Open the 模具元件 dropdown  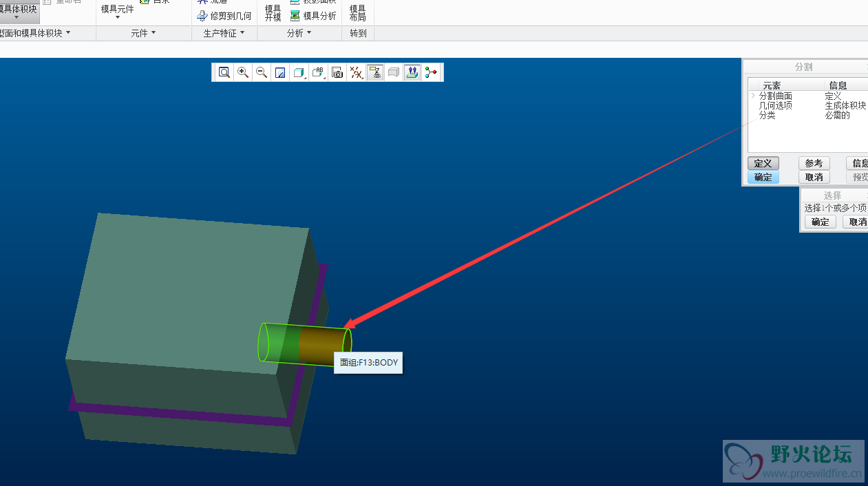point(118,12)
